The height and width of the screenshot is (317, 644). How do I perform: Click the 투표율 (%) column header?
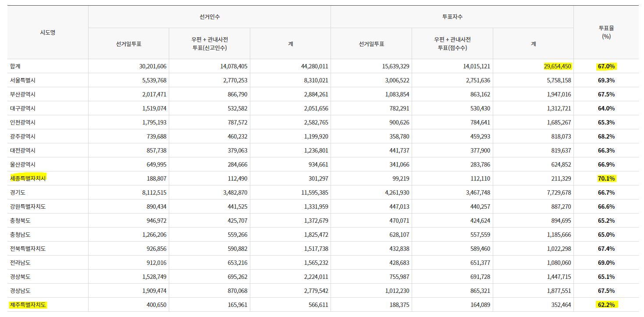click(606, 32)
